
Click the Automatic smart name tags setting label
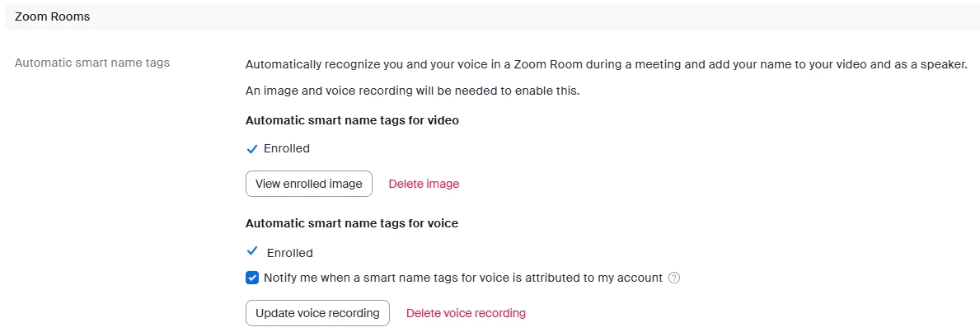92,63
